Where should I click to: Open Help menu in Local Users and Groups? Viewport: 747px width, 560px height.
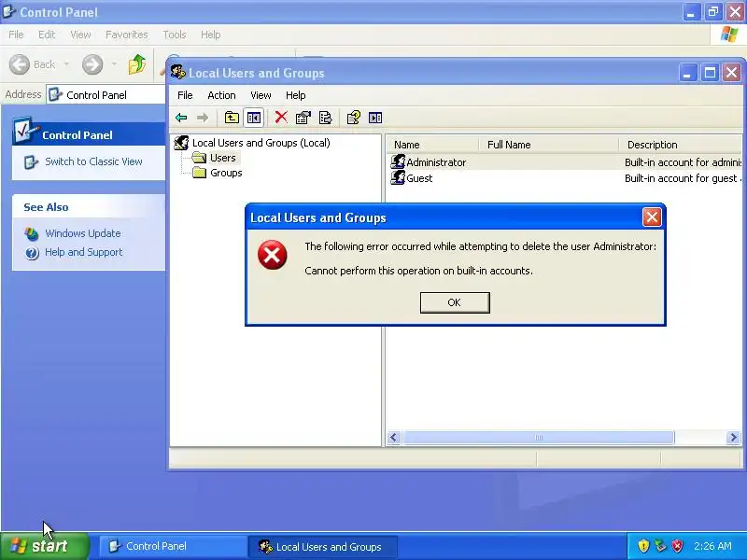295,95
